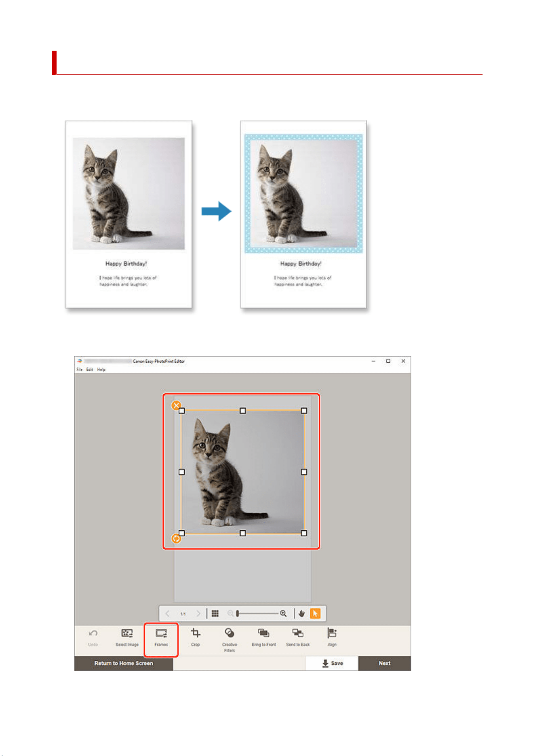
Task: Open Creative Filters
Action: [x=230, y=640]
